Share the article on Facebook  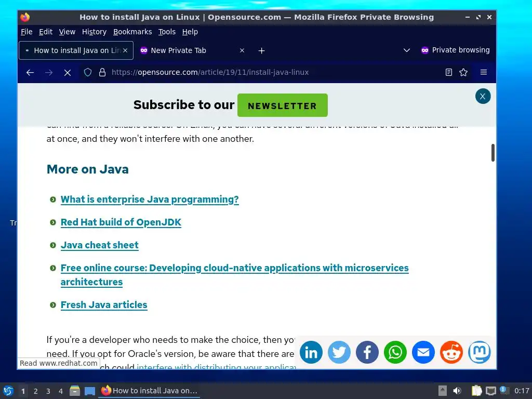click(367, 352)
